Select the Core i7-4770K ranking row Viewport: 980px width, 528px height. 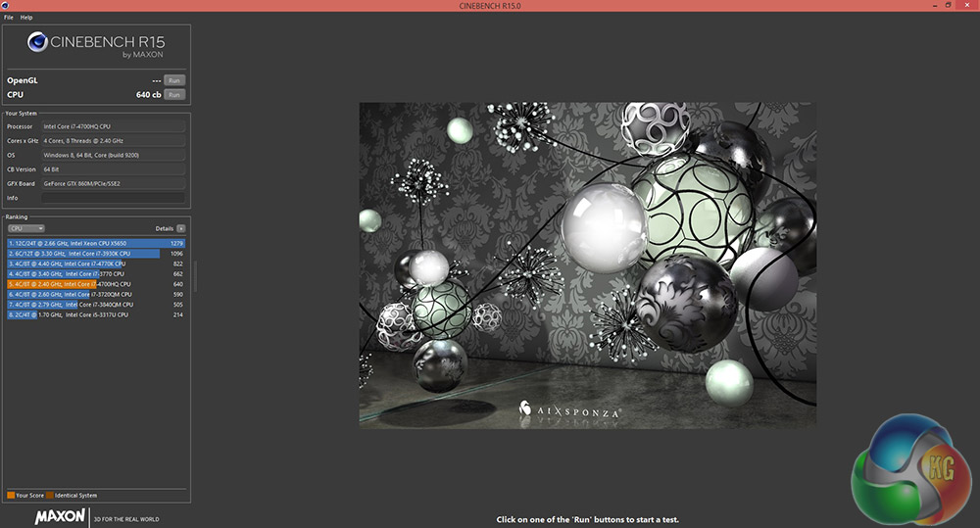(96, 264)
